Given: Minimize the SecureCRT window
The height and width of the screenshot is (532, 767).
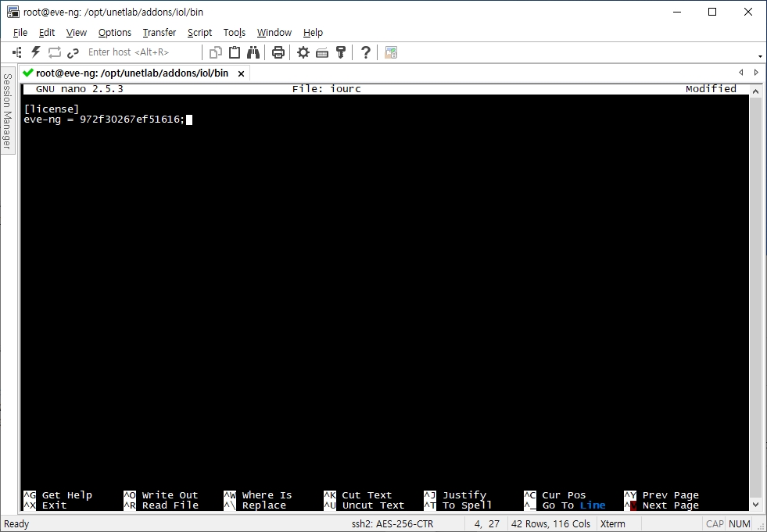Looking at the screenshot, I should [x=677, y=12].
